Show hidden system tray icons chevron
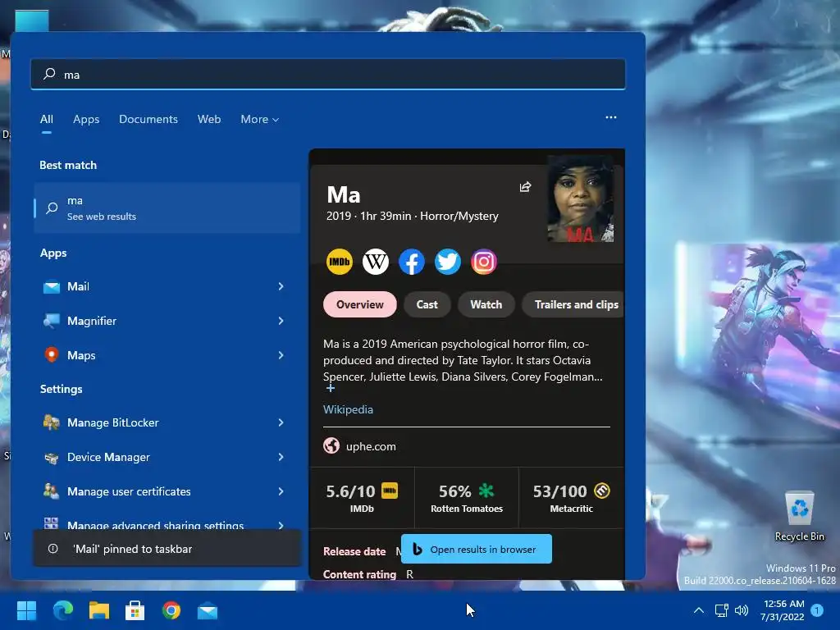 tap(699, 610)
